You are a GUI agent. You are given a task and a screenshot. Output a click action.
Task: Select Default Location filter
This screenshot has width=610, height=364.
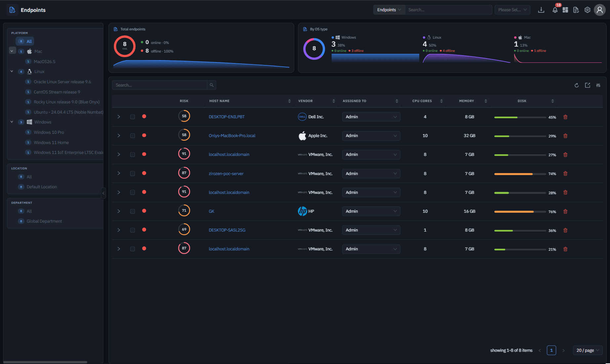tap(42, 187)
